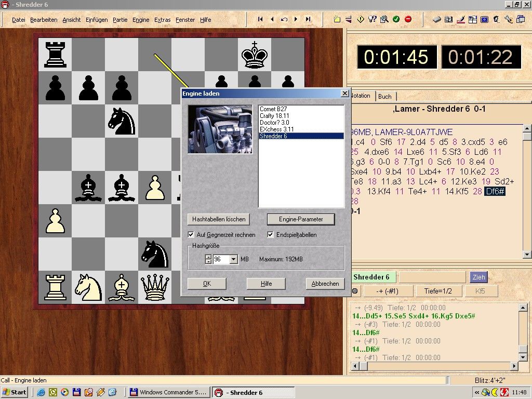Click the opening book icon on the toolbar
The image size is (532, 399).
448,19
